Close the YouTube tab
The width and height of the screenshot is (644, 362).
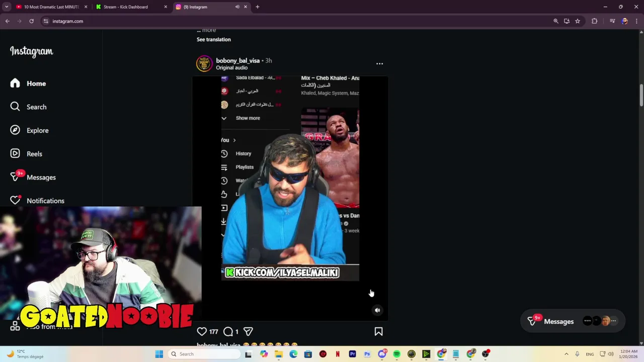[x=86, y=7]
